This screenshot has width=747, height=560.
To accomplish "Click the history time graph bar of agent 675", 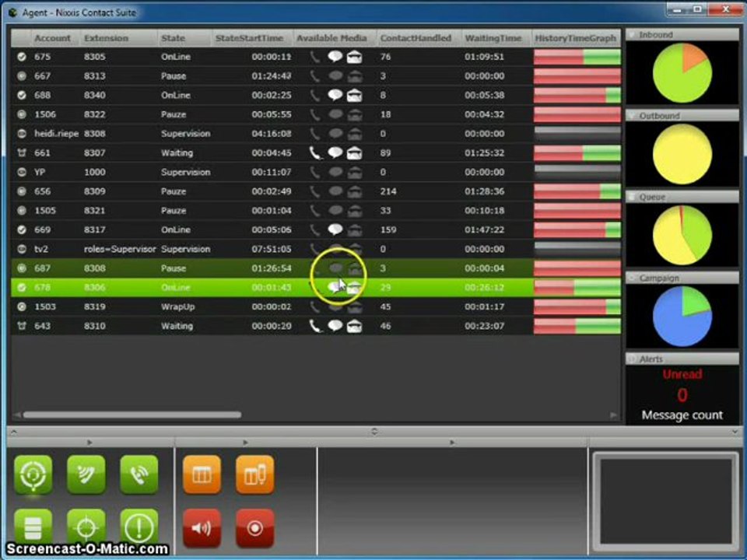I will tap(577, 57).
